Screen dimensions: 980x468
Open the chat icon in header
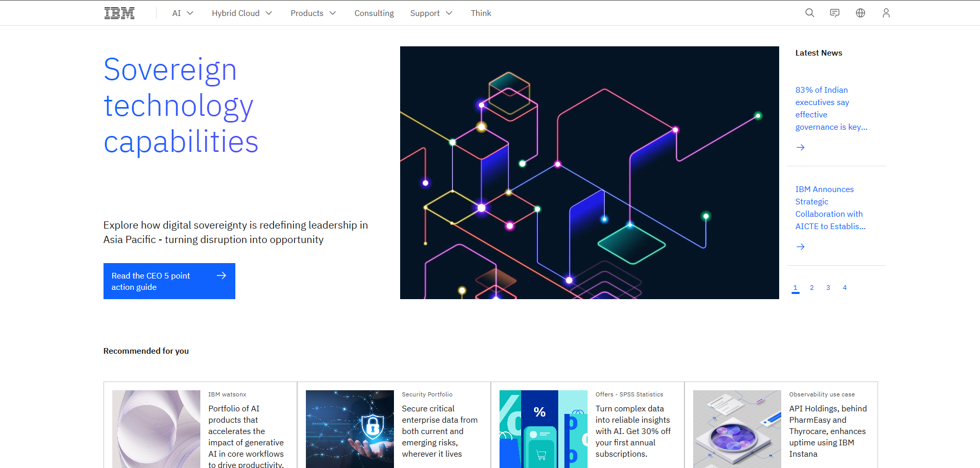(835, 13)
